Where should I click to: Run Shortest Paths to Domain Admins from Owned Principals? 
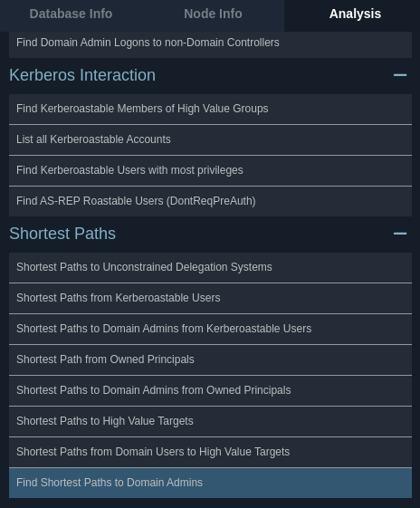211,390
